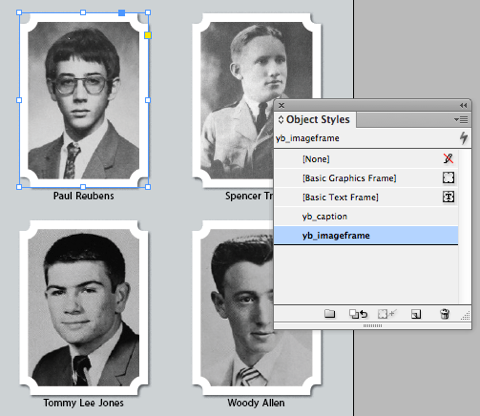The width and height of the screenshot is (480, 416).
Task: Click the top-left handle of selected frame
Action: pos(19,13)
